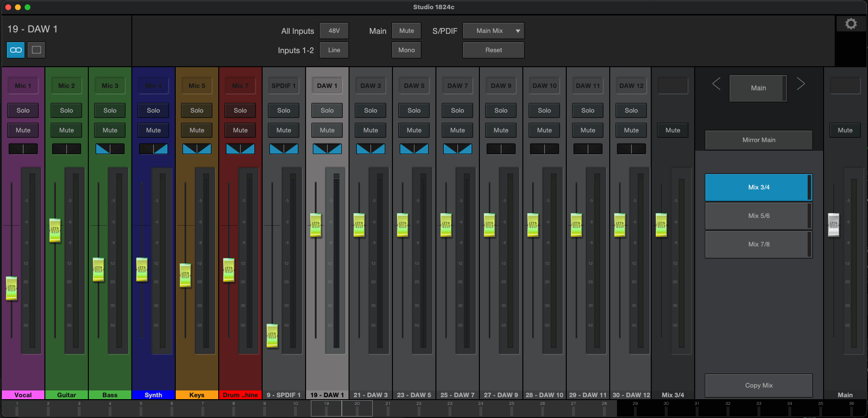Go to next mix with right arrow
The image size is (868, 418).
coord(800,84)
